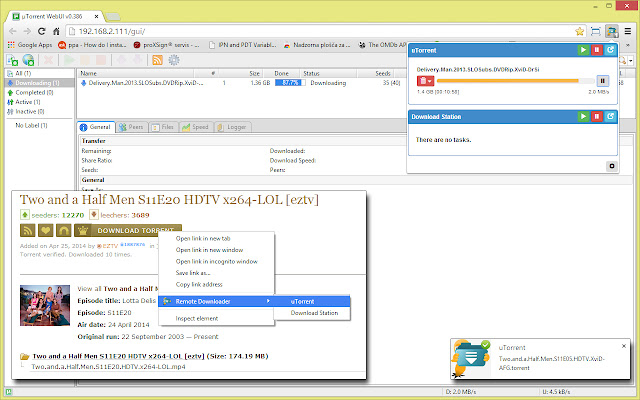Select the All (1) category
Image resolution: width=640 pixels, height=400 pixels.
pyautogui.click(x=23, y=73)
